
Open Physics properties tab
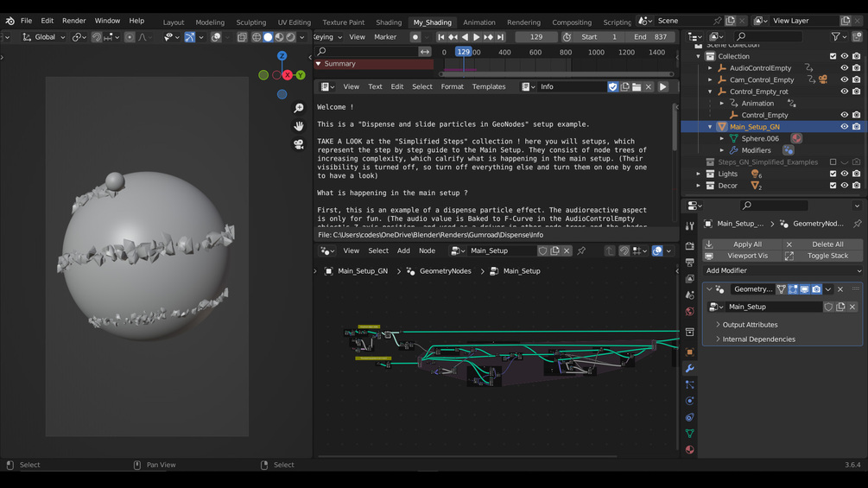coord(690,401)
